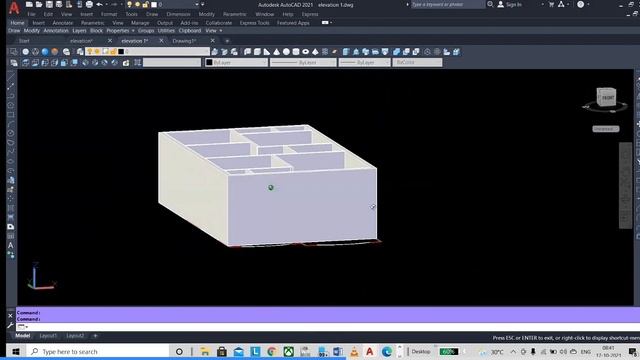The image size is (640, 360).
Task: Click the ViewCube FRONT face
Action: pyautogui.click(x=607, y=98)
